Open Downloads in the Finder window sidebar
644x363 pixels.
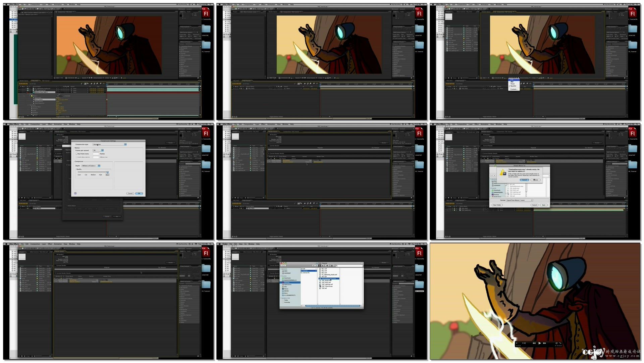coord(287,278)
